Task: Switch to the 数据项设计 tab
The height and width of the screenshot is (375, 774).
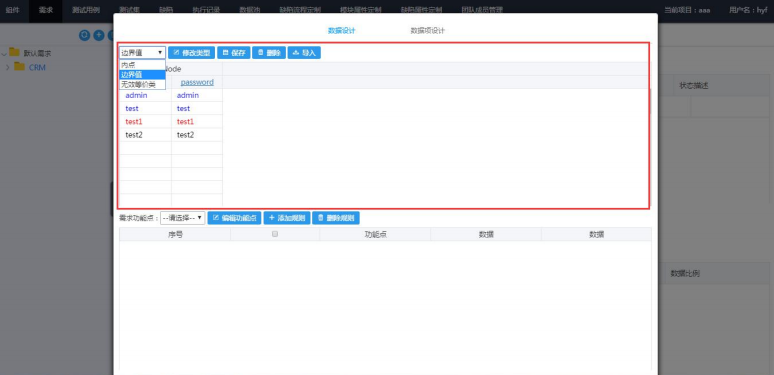Action: [x=427, y=31]
